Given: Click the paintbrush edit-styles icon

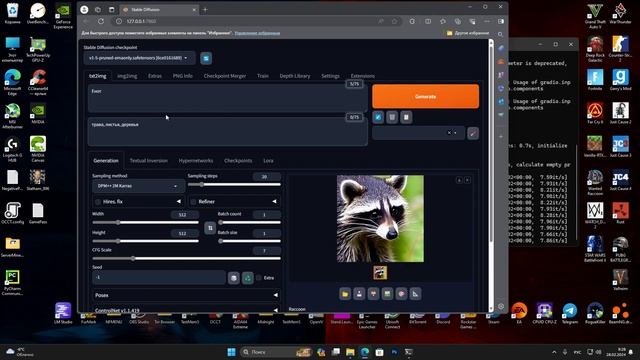Looking at the screenshot, I should pyautogui.click(x=473, y=133).
